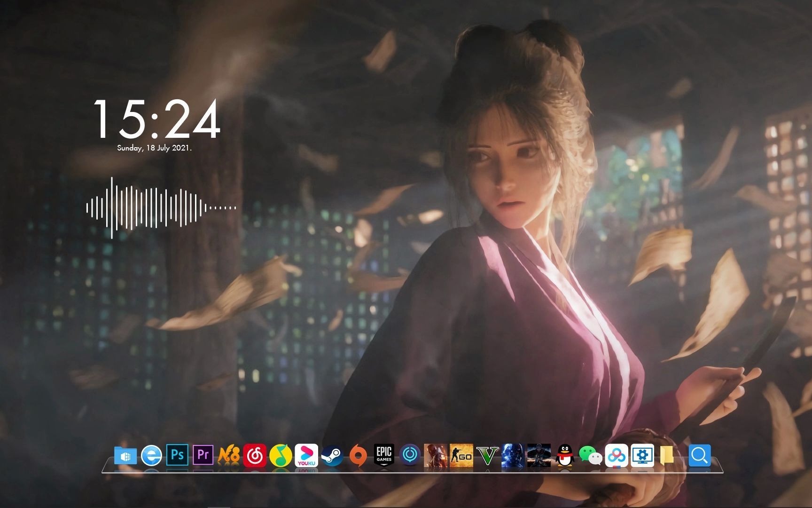The width and height of the screenshot is (812, 508).
Task: Open Adobe Premiere Pro from the dock
Action: [203, 455]
